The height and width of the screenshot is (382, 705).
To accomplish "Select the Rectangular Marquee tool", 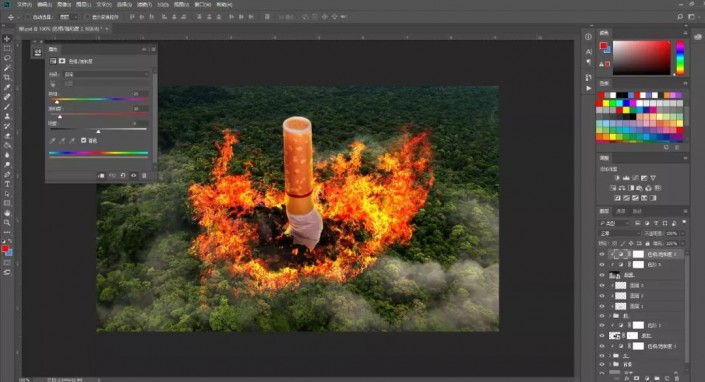I will point(7,49).
